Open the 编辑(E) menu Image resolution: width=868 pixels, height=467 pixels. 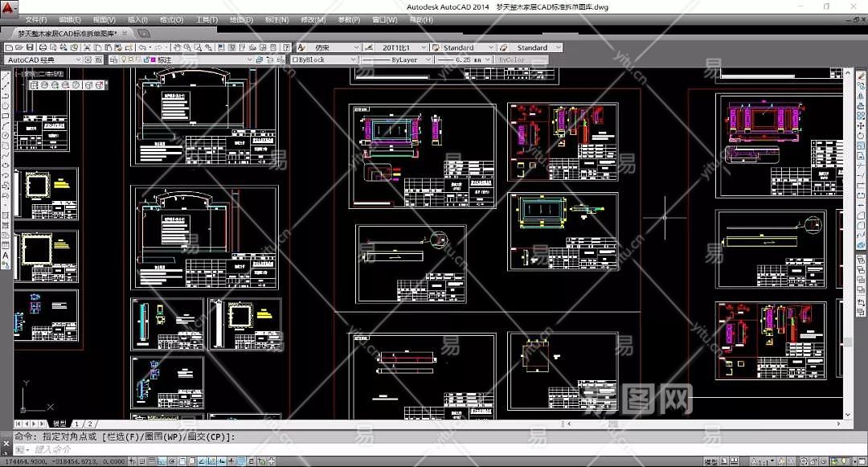click(x=70, y=20)
